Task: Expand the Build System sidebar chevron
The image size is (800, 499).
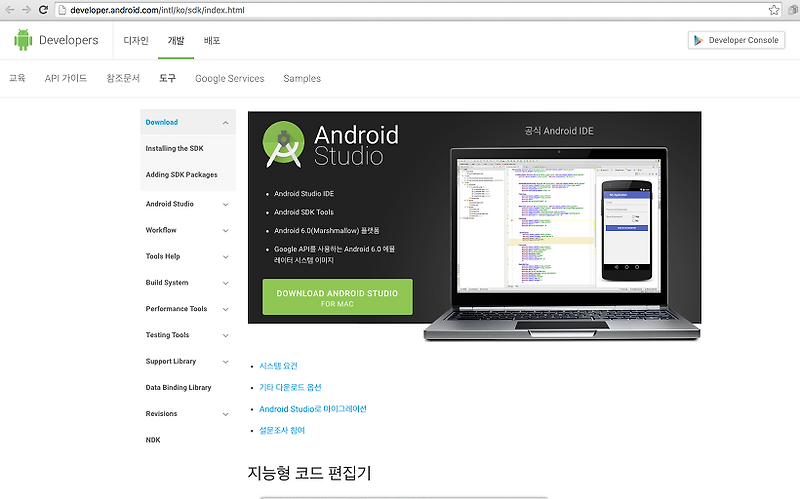Action: click(x=226, y=283)
